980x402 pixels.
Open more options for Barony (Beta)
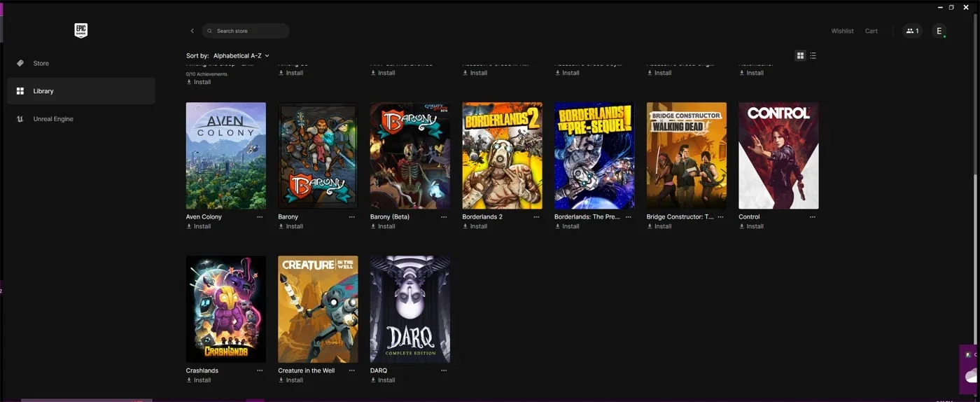click(444, 217)
